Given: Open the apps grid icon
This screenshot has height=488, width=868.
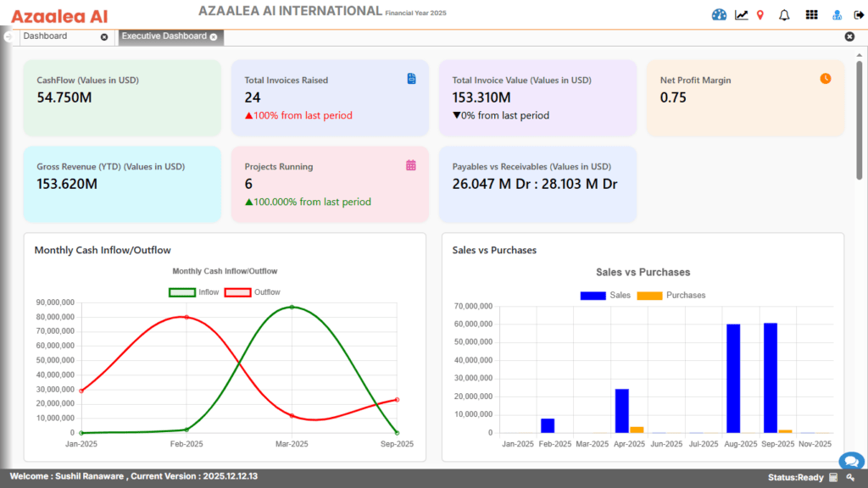Looking at the screenshot, I should 811,14.
